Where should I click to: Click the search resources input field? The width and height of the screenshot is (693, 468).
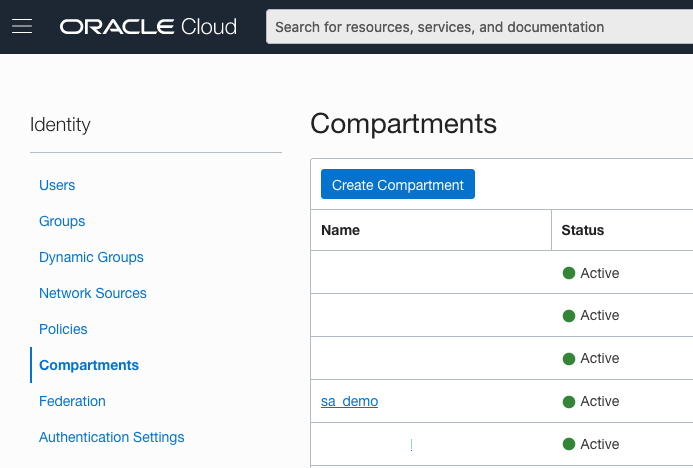point(480,27)
